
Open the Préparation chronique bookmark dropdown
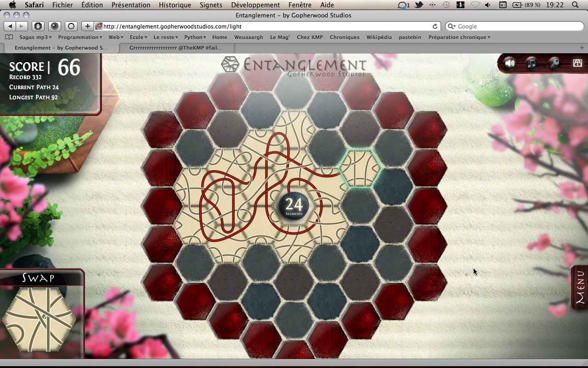click(459, 37)
